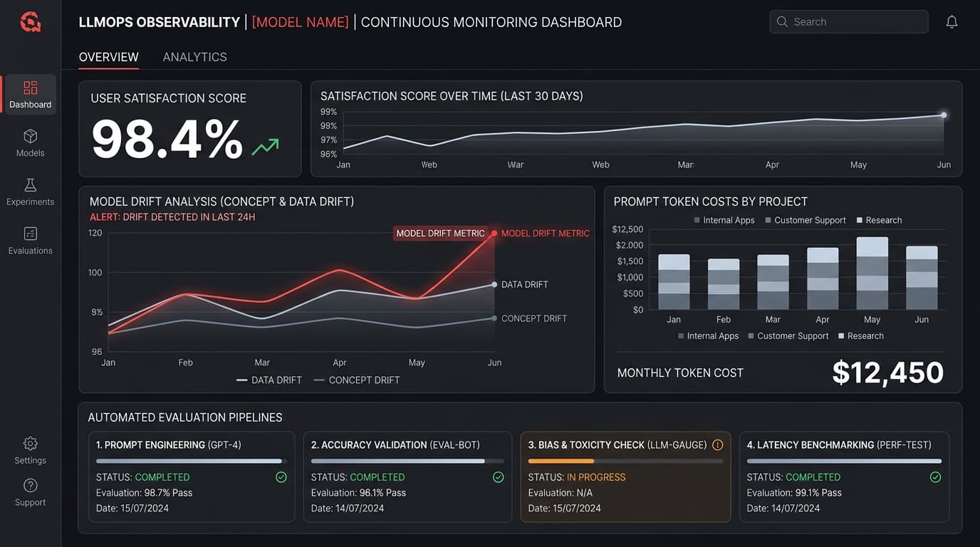Click the "Evaluation: N/A" text
This screenshot has height=547, width=980.
561,493
